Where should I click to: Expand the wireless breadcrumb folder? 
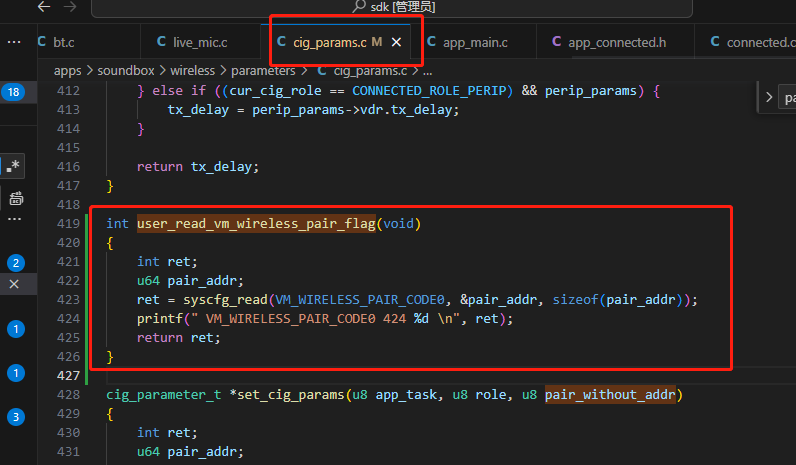point(192,71)
